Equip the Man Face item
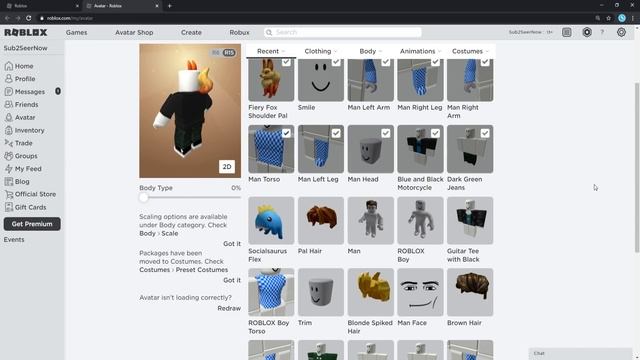Viewport: 640px width, 360px height. coord(420,292)
